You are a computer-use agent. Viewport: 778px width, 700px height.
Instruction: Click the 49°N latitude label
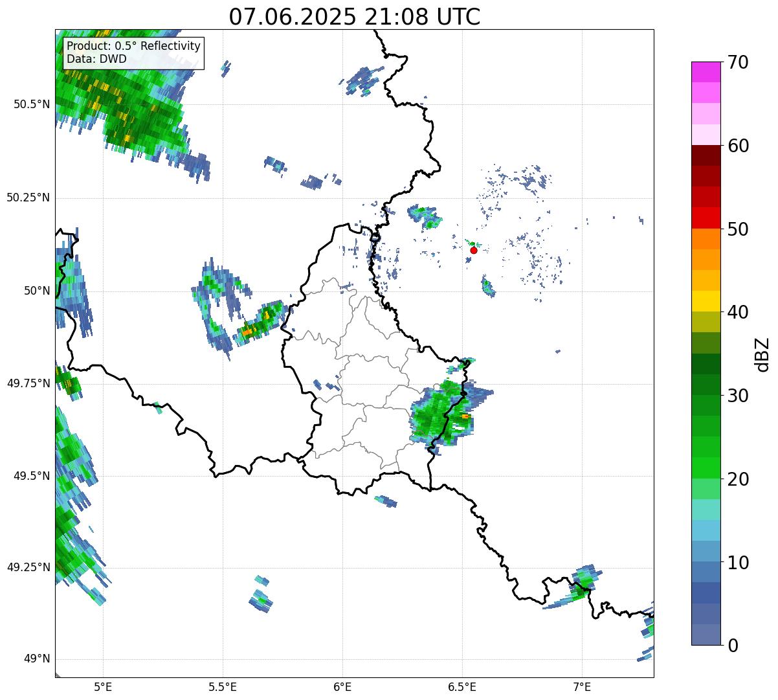(37, 659)
